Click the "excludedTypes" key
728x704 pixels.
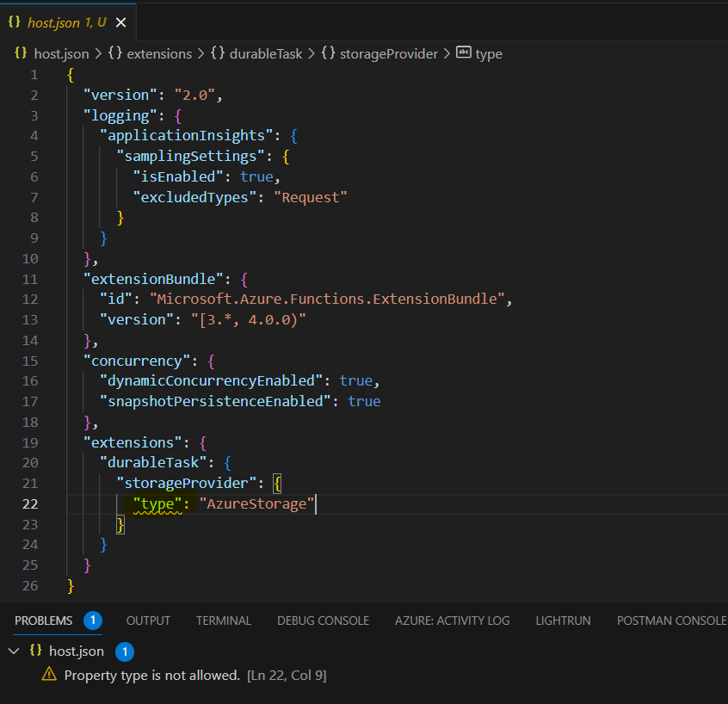(194, 197)
